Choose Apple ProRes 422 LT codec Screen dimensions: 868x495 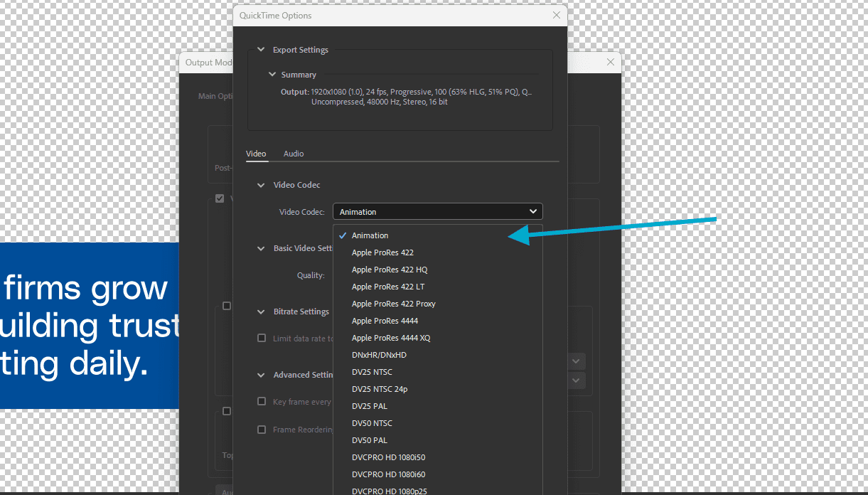coord(437,287)
